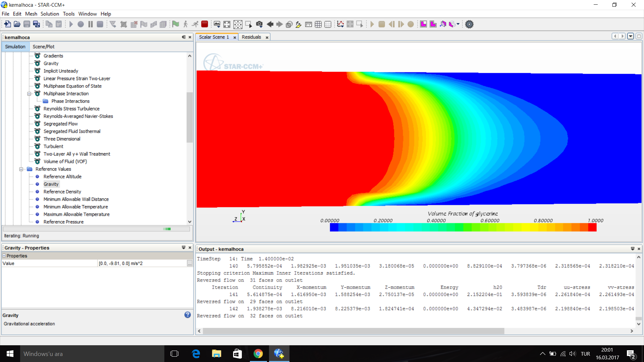This screenshot has height=362, width=644.
Task: Close the Output panel
Action: pyautogui.click(x=639, y=249)
